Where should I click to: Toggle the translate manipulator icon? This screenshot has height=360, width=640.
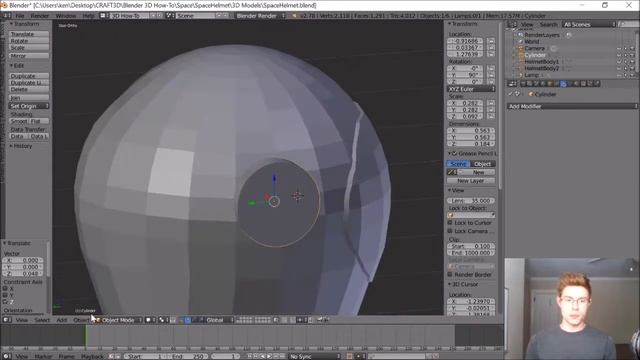[188, 320]
